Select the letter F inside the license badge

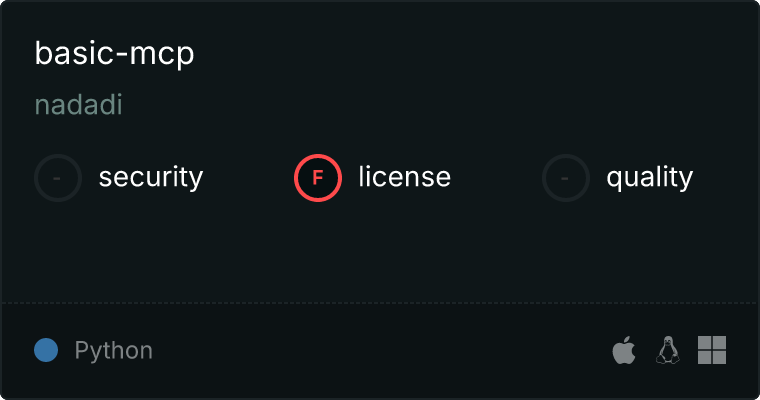318,178
